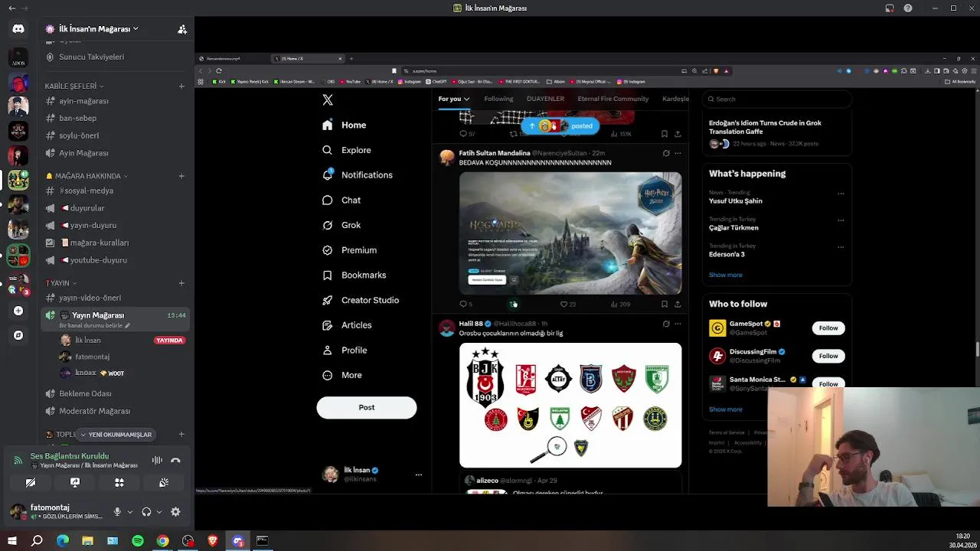Open Creator Studio in X sidebar

[361, 300]
